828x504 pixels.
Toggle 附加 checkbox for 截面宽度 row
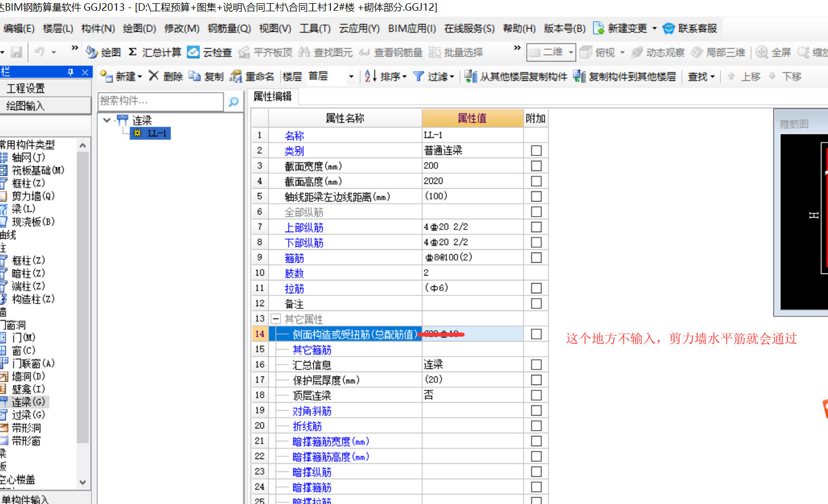point(536,166)
